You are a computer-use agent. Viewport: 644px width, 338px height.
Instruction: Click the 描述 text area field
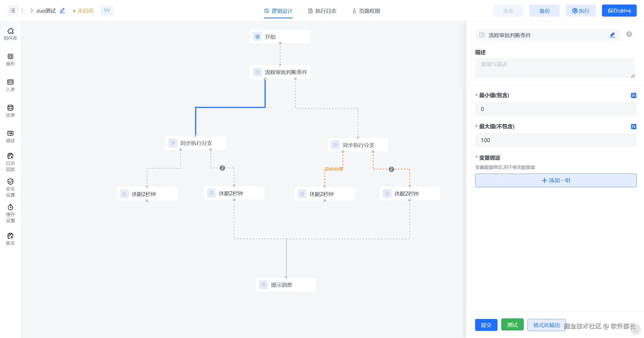tap(555, 68)
